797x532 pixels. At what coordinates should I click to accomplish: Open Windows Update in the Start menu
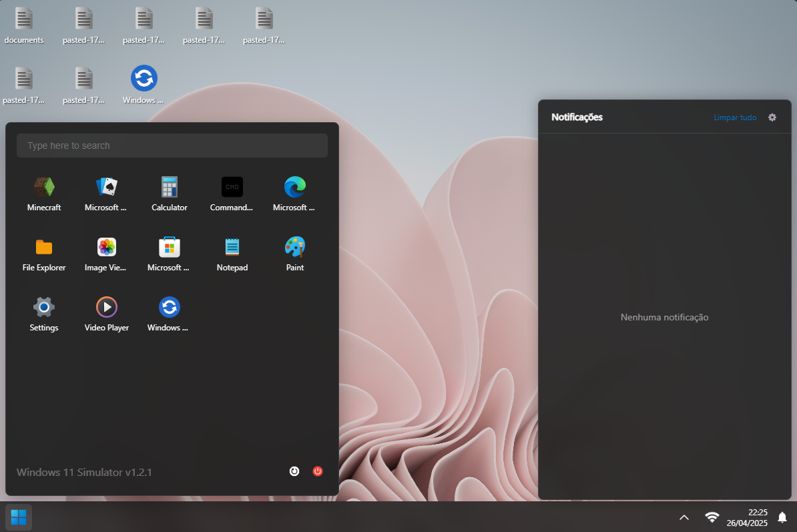(x=170, y=314)
